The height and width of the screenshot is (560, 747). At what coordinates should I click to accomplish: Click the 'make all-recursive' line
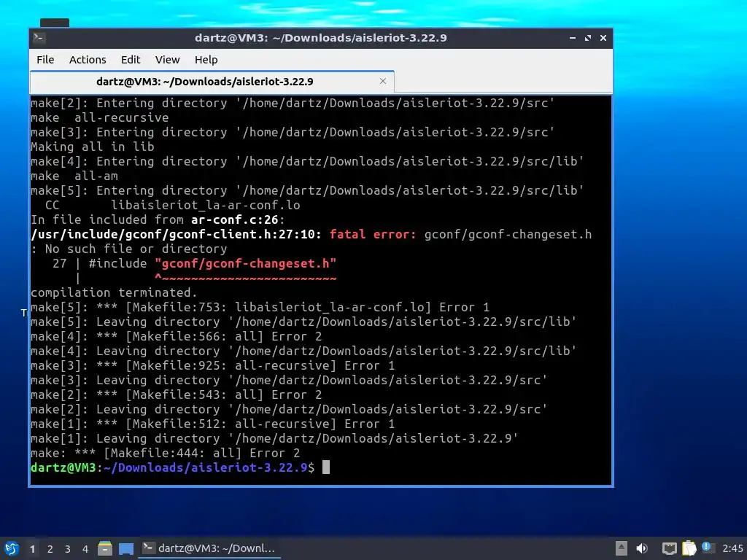[99, 117]
